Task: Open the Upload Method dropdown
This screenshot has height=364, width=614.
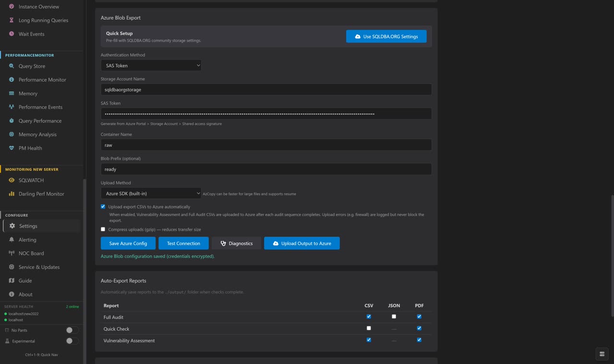Action: [x=151, y=193]
